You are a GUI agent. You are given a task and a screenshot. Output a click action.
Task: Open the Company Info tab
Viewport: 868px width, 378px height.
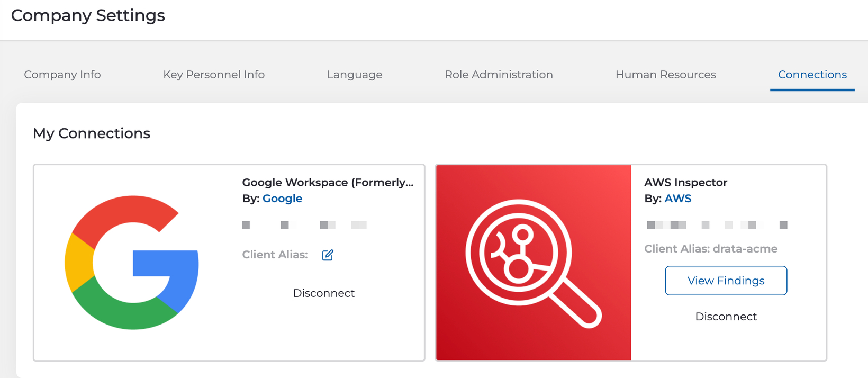point(62,75)
